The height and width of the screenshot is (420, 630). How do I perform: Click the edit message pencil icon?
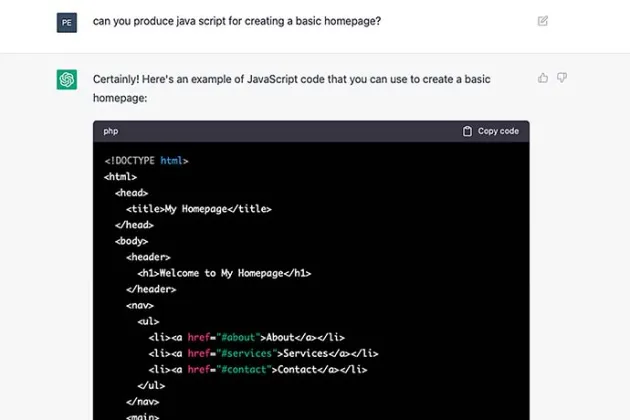pyautogui.click(x=542, y=21)
